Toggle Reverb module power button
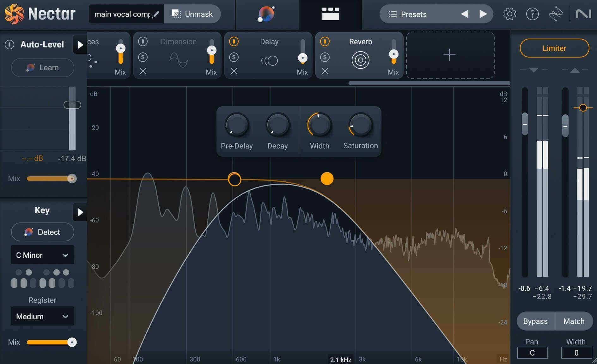Screen dimensions: 597x364 pos(325,41)
